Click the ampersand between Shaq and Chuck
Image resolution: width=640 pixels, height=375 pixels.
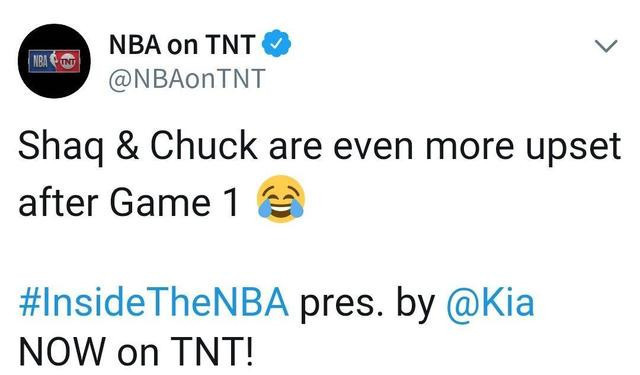(127, 146)
